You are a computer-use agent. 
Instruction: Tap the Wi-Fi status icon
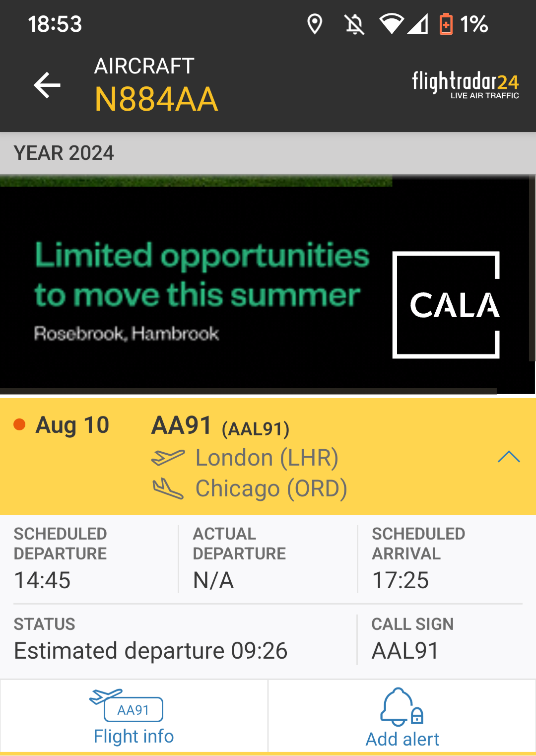tap(391, 24)
